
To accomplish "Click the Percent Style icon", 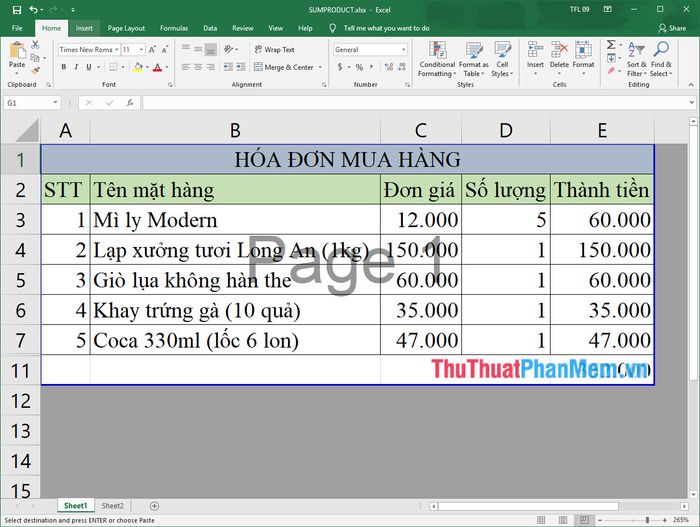I will pos(359,67).
